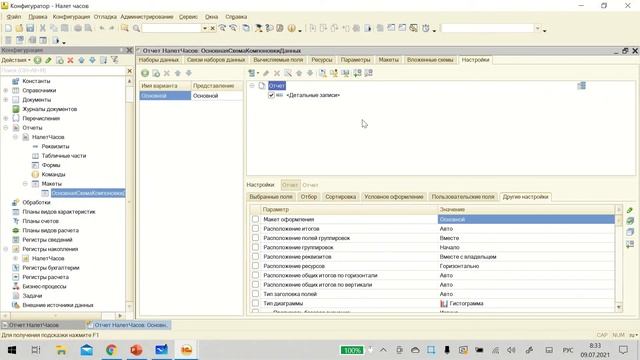Enable the Расположение ресурсов checkbox
Image resolution: width=640 pixels, height=360 pixels.
pos(256,266)
